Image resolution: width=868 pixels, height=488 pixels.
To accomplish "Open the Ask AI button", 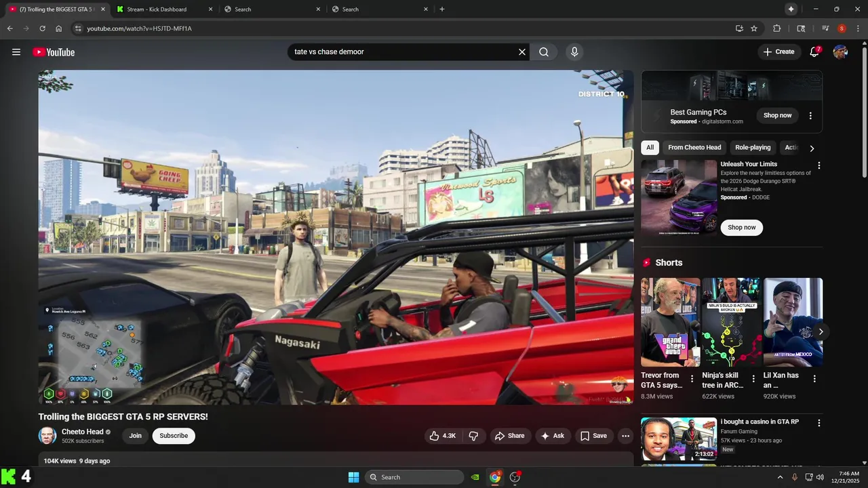I will click(553, 436).
